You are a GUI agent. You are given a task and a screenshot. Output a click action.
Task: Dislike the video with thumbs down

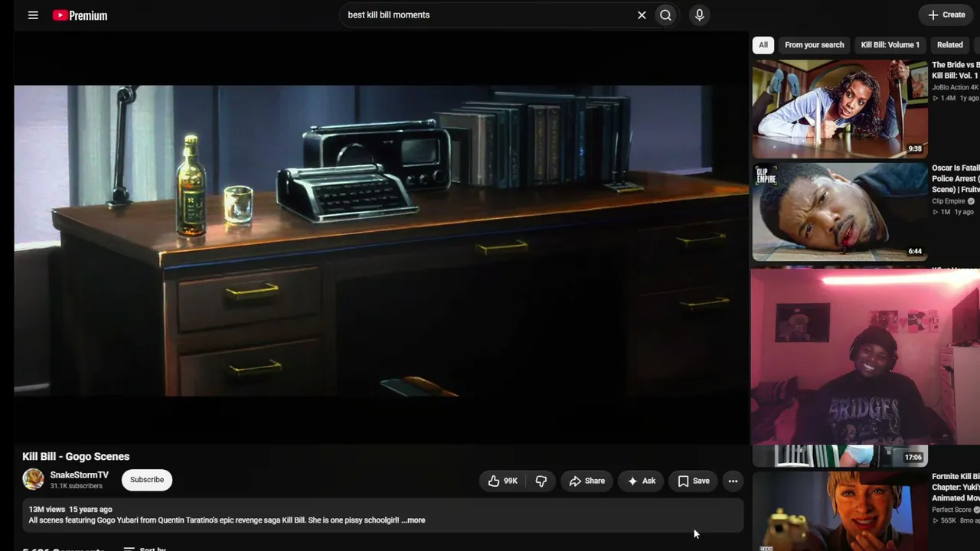[541, 481]
